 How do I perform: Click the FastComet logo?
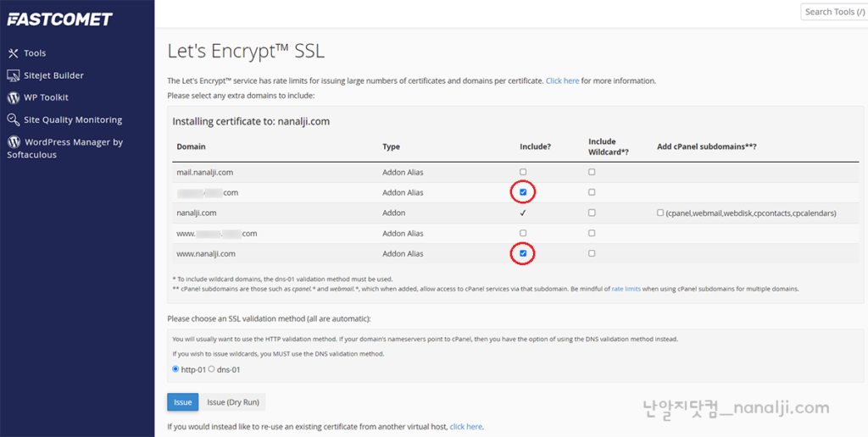tap(59, 19)
